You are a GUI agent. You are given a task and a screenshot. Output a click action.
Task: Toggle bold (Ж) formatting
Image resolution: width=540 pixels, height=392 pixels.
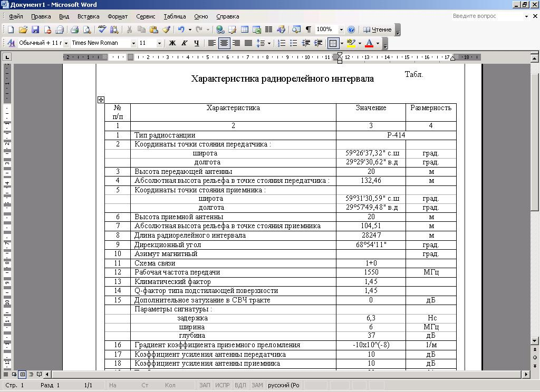coord(172,43)
